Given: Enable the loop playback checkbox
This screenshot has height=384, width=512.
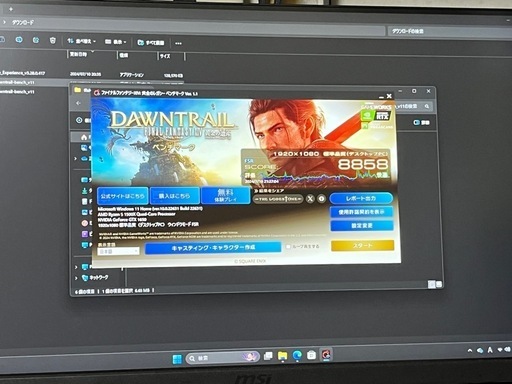Looking at the screenshot, I should 288,247.
